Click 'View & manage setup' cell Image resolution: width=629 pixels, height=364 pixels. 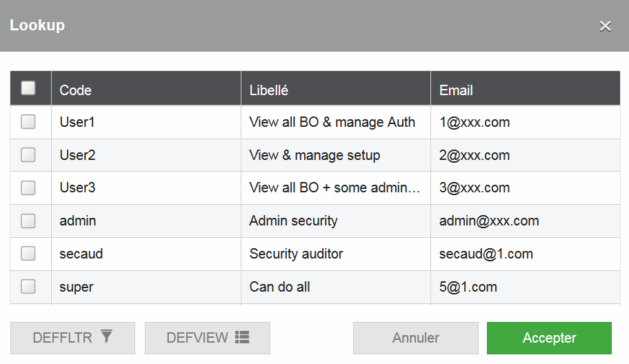point(314,155)
